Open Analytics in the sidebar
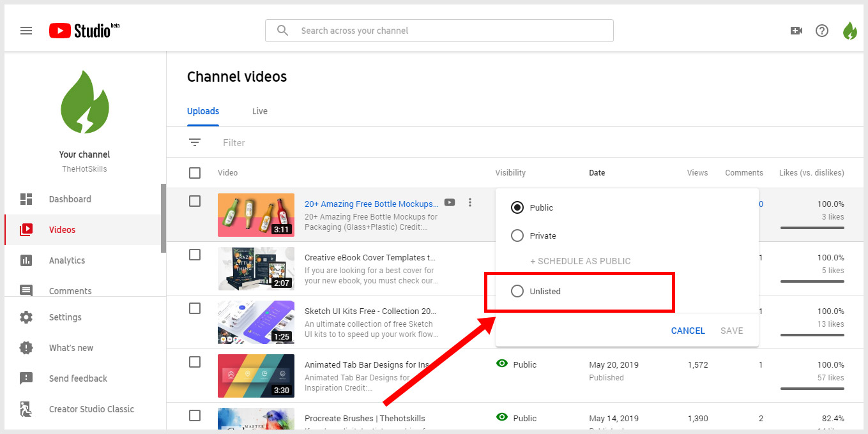 tap(66, 260)
